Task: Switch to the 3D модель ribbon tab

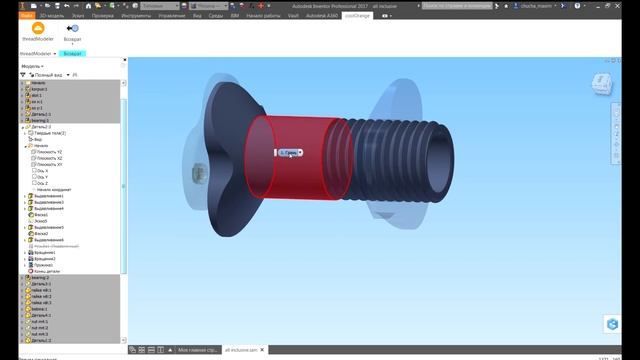Action: coord(52,16)
